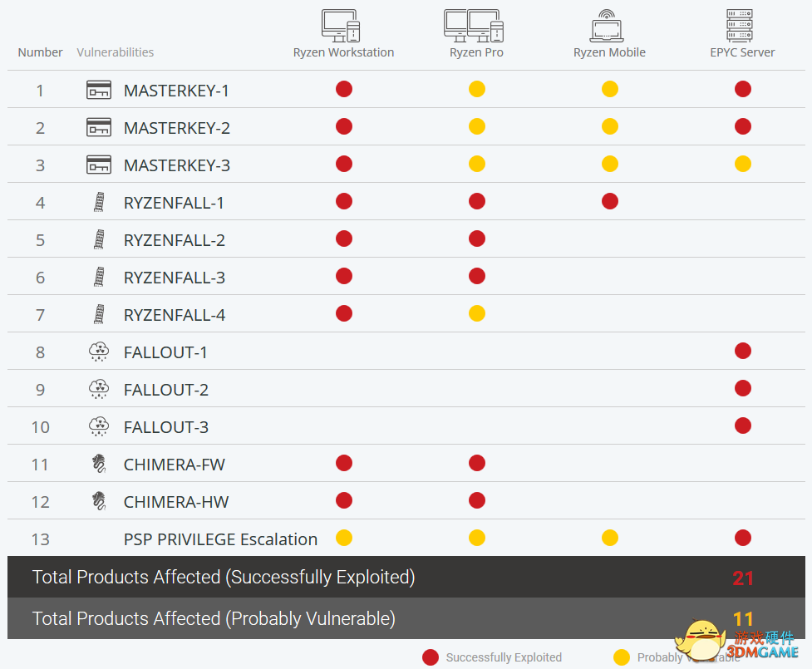Click the CHIMERA-HW dragon icon
Image resolution: width=812 pixels, height=669 pixels.
[99, 501]
